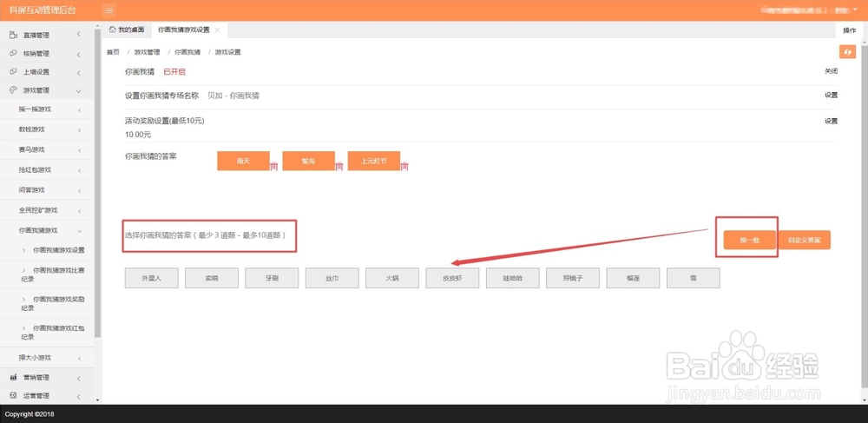Viewport: 868px width, 423px height.
Task: Click the 运营管理 sidebar icon
Action: tap(13, 395)
